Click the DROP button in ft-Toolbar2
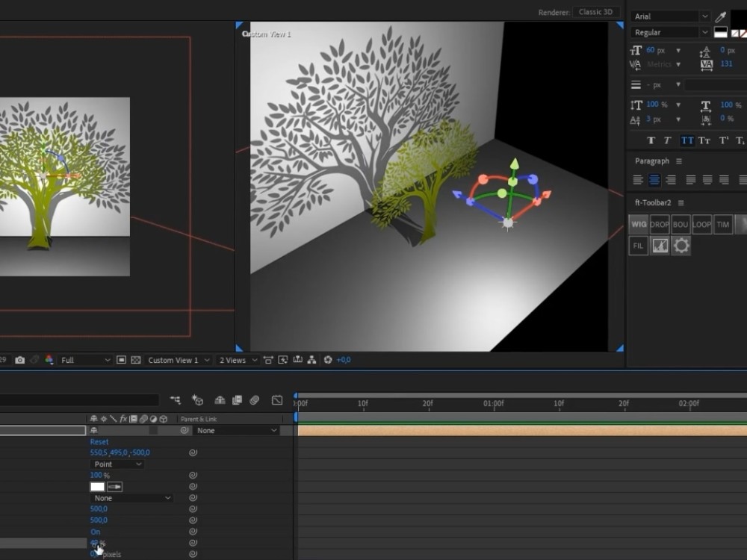The width and height of the screenshot is (747, 560). (660, 224)
